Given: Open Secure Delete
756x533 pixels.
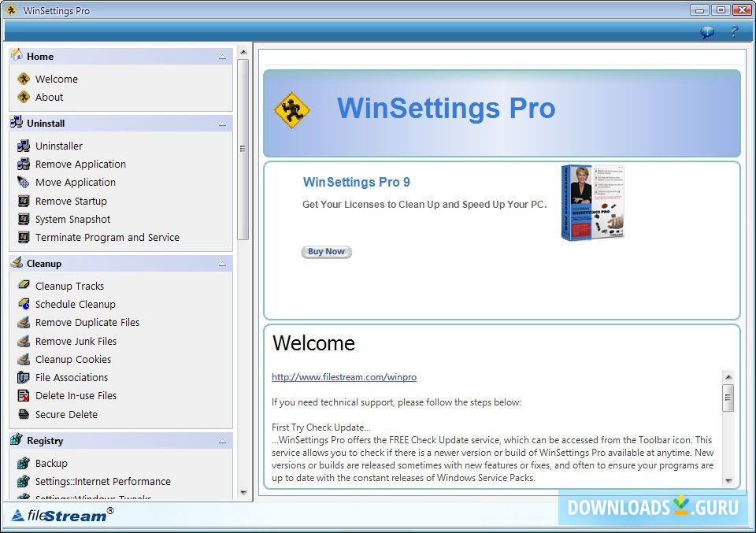Looking at the screenshot, I should click(66, 414).
